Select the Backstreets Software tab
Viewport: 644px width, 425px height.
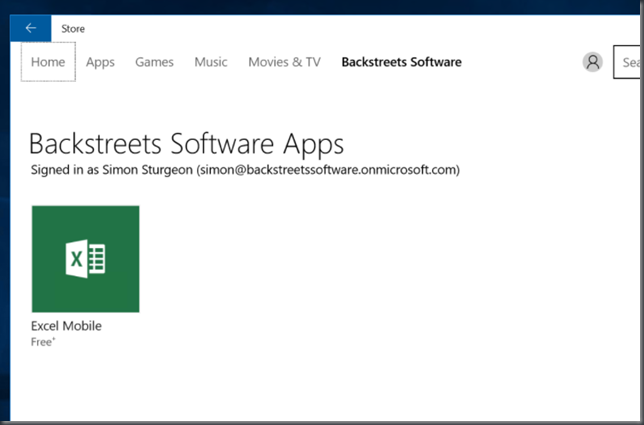tap(402, 62)
